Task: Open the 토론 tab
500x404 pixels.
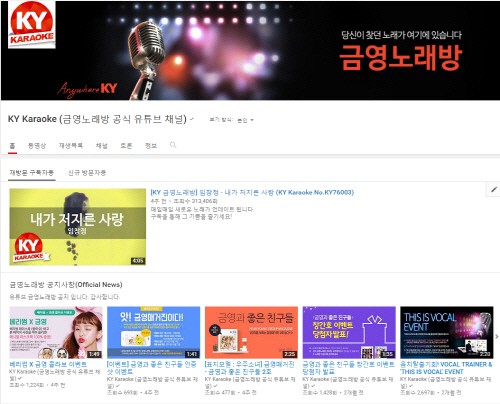Action: coord(126,146)
